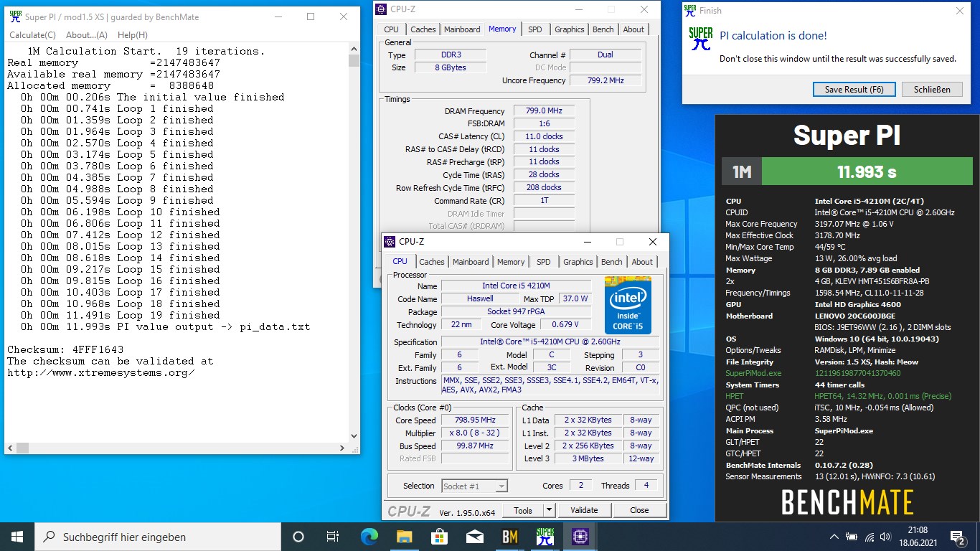Click the HPET timer row in BenchMate
Screen dimensions: 980x551
tap(838, 396)
